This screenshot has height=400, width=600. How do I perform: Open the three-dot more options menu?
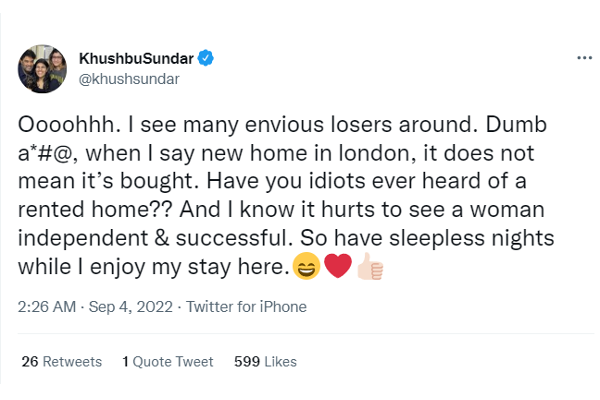[x=585, y=58]
